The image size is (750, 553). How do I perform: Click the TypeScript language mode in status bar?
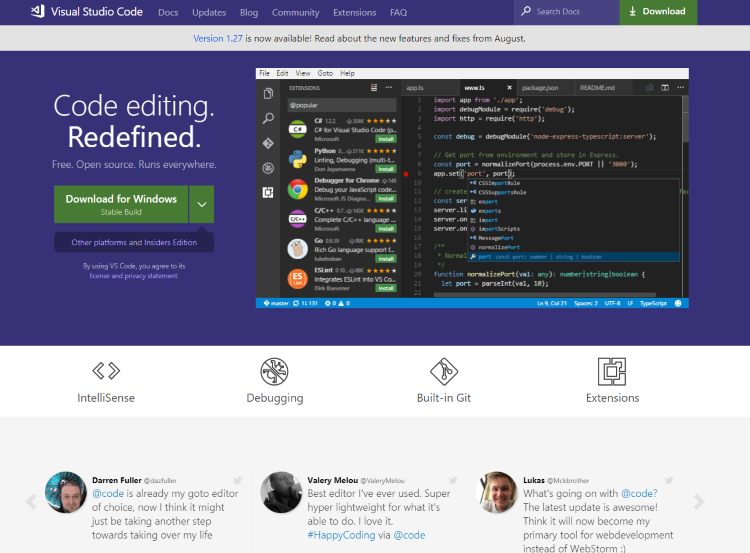[653, 303]
